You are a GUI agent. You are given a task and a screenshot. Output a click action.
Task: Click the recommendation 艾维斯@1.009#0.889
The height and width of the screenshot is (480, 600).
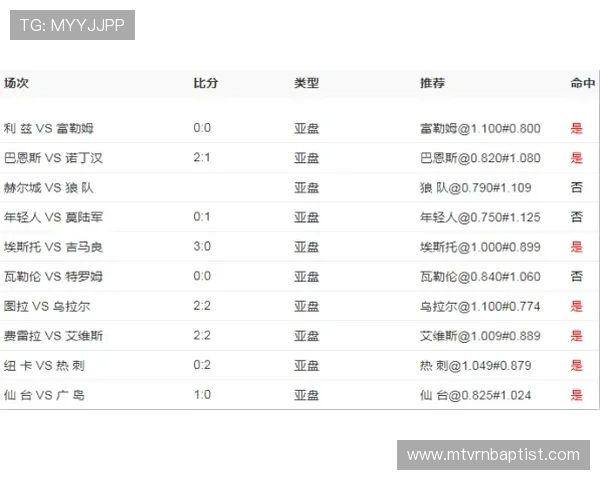click(x=480, y=336)
